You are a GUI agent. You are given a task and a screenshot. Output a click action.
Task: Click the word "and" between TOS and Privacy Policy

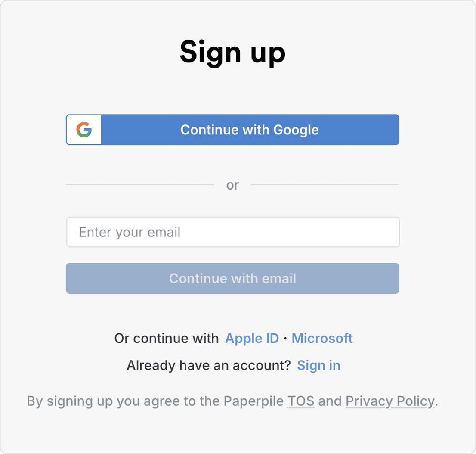pyautogui.click(x=330, y=401)
